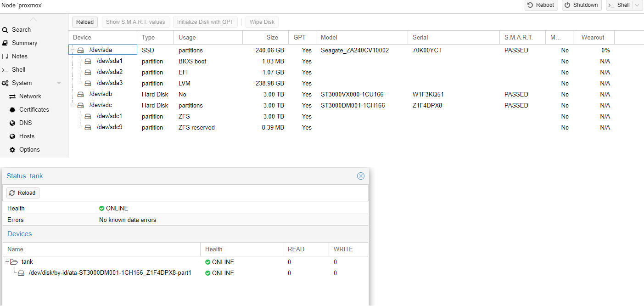Sort by the Wearout column header

pos(594,37)
